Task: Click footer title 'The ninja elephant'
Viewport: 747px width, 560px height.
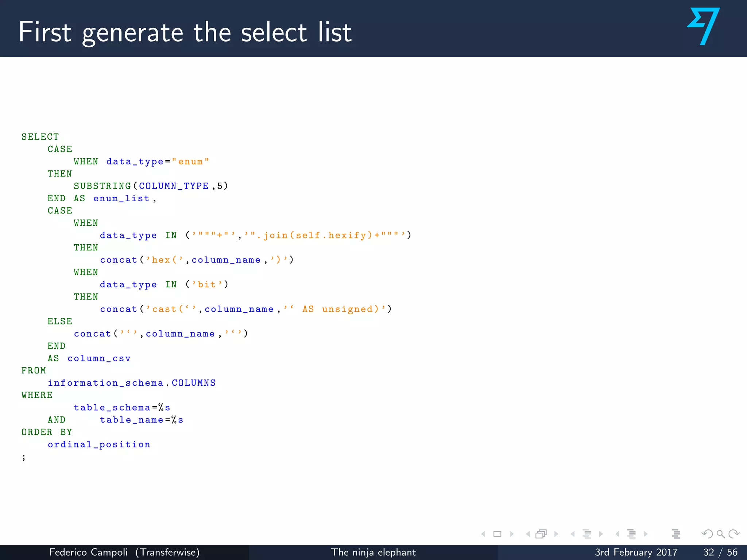Action: click(373, 552)
